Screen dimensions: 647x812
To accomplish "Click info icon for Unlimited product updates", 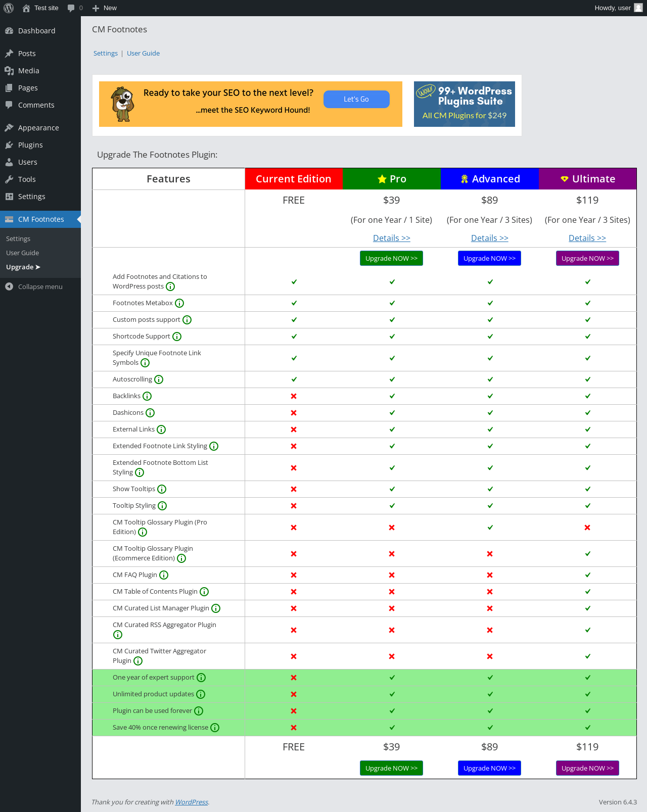I will coord(201,694).
